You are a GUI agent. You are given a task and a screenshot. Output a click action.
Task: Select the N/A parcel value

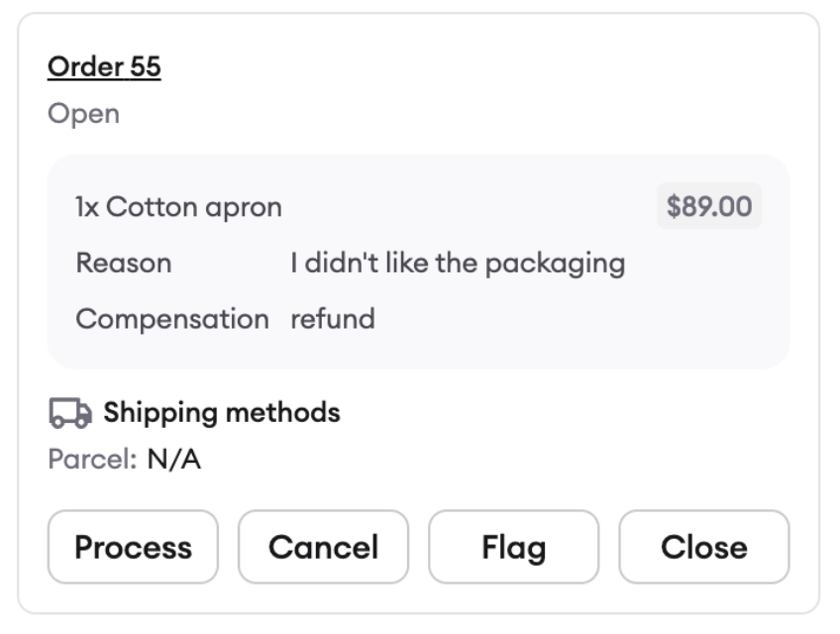(174, 460)
